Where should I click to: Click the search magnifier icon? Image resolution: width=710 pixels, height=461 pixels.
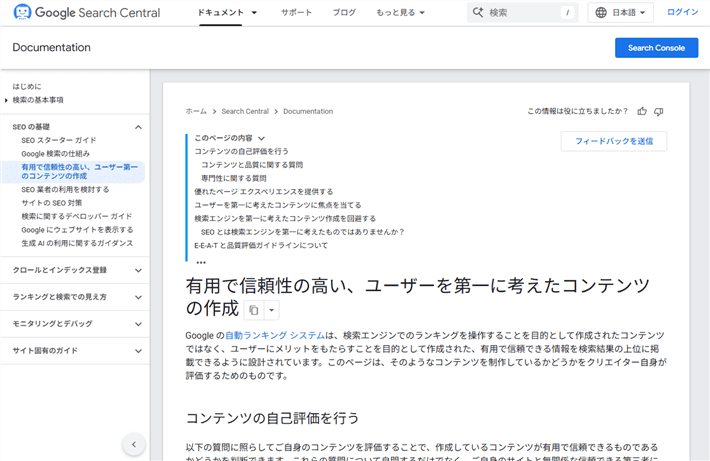coord(478,12)
